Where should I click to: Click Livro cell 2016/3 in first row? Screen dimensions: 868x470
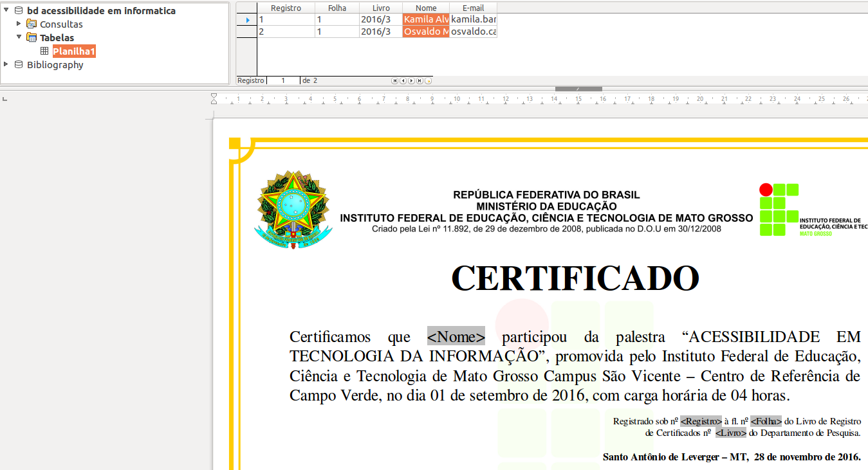[381, 19]
